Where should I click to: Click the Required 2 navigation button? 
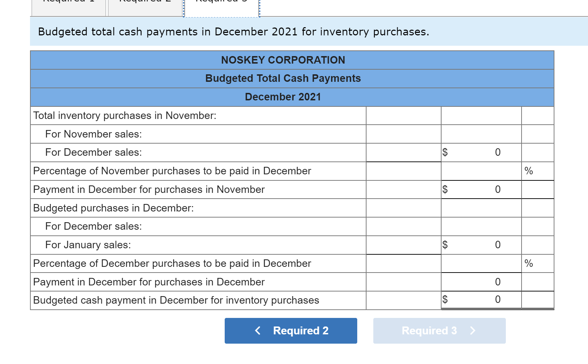pyautogui.click(x=290, y=330)
